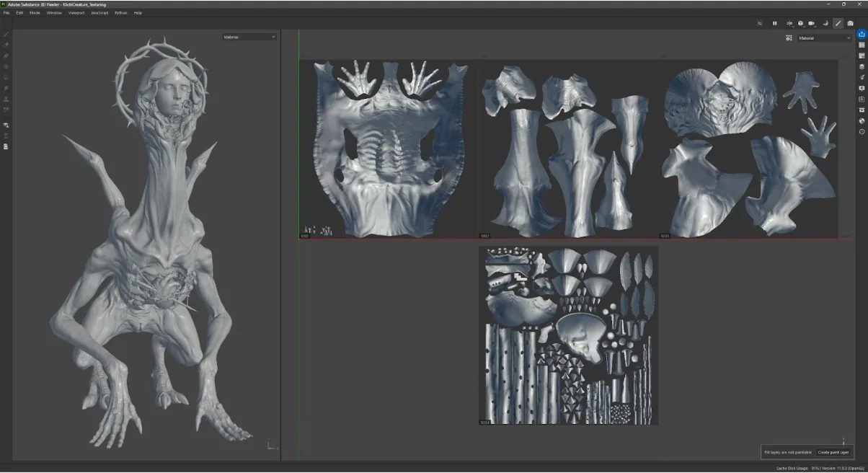Click the Create paint layer button
The height and width of the screenshot is (473, 868).
click(833, 452)
